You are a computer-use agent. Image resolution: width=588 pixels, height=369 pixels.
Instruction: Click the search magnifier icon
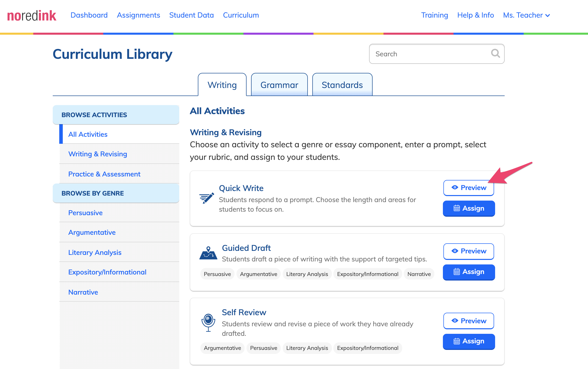495,54
